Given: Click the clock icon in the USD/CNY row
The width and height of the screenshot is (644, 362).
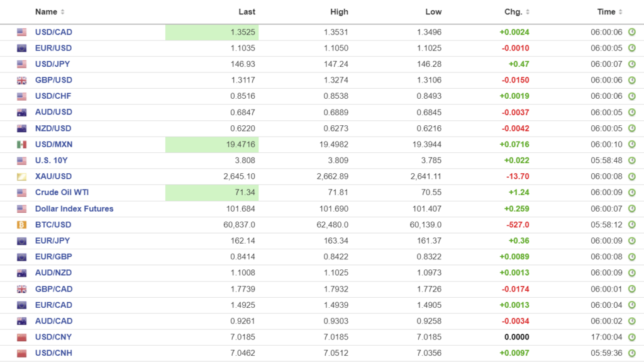Looking at the screenshot, I should click(x=632, y=337).
